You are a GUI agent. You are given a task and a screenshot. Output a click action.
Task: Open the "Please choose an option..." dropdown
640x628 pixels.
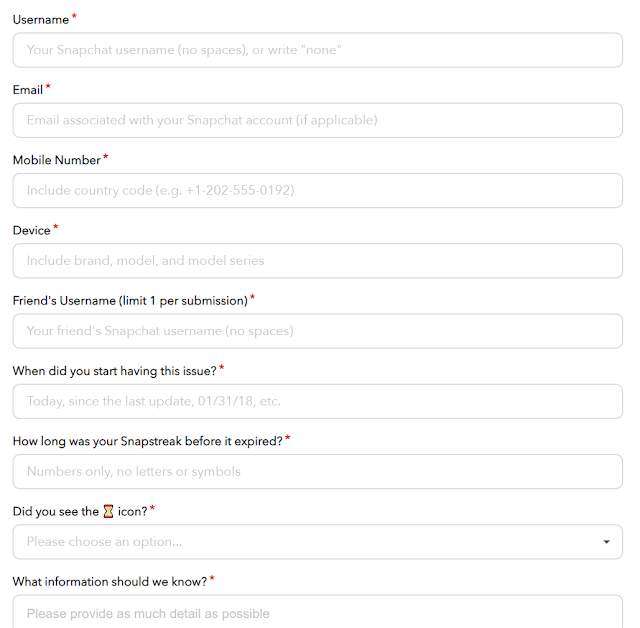[318, 542]
